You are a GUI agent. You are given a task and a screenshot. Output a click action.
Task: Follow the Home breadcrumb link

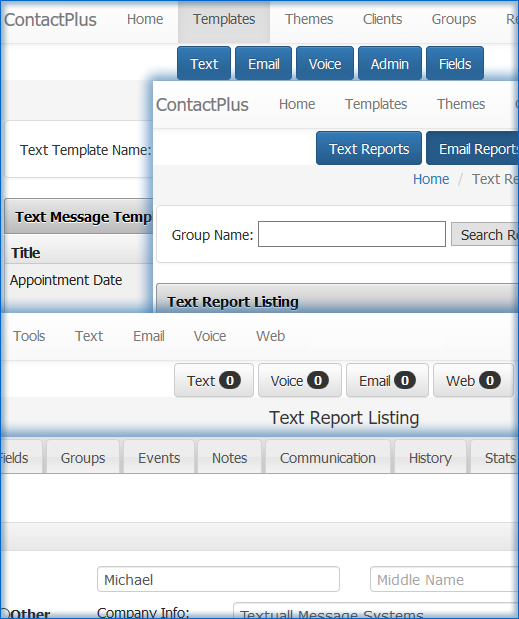(x=431, y=179)
